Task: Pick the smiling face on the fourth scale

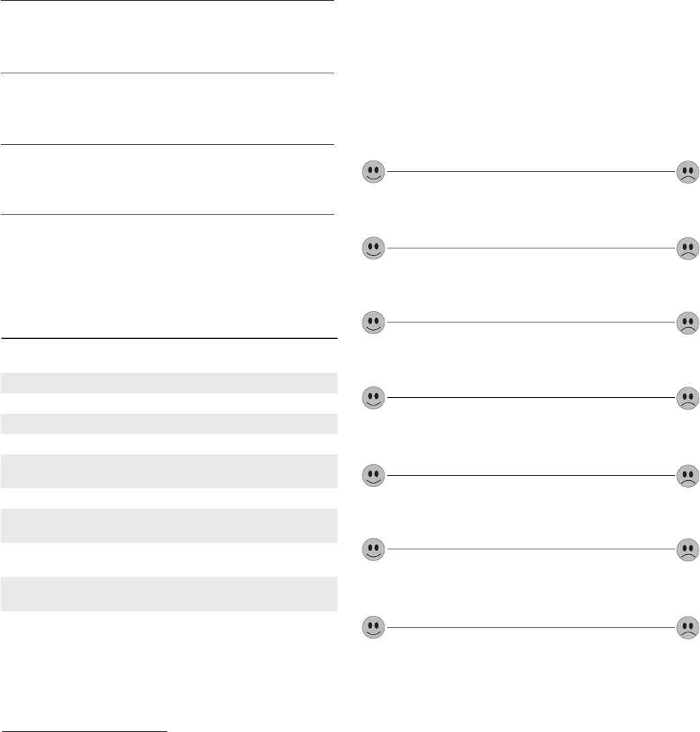Action: click(x=374, y=398)
